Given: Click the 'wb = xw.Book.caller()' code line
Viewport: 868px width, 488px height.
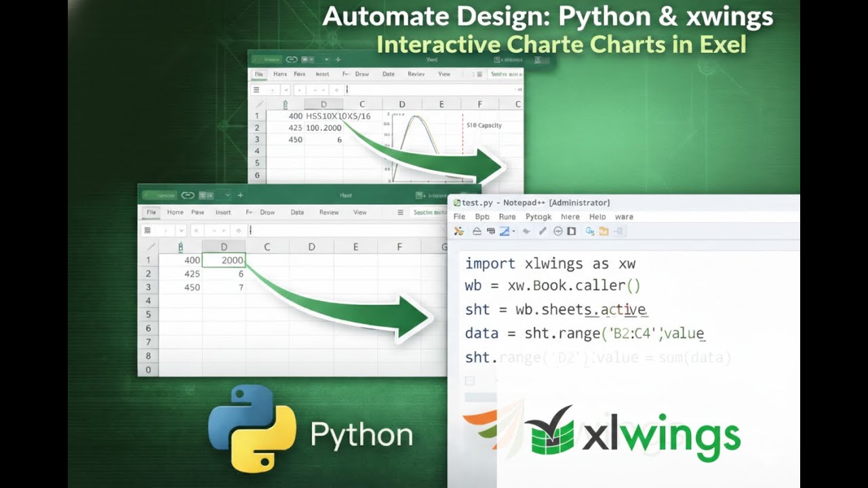Looking at the screenshot, I should pos(553,285).
